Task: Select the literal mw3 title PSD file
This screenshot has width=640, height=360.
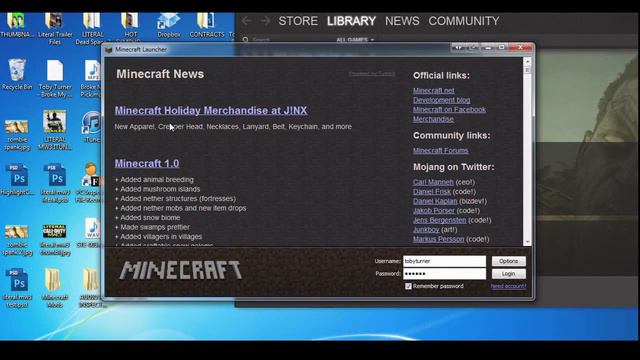Action: point(55,183)
